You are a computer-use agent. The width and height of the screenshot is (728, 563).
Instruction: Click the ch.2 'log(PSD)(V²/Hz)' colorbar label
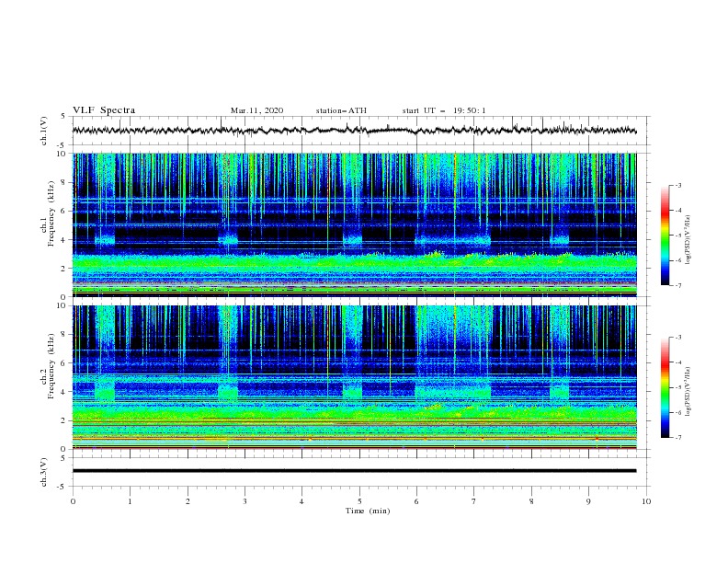click(x=688, y=391)
